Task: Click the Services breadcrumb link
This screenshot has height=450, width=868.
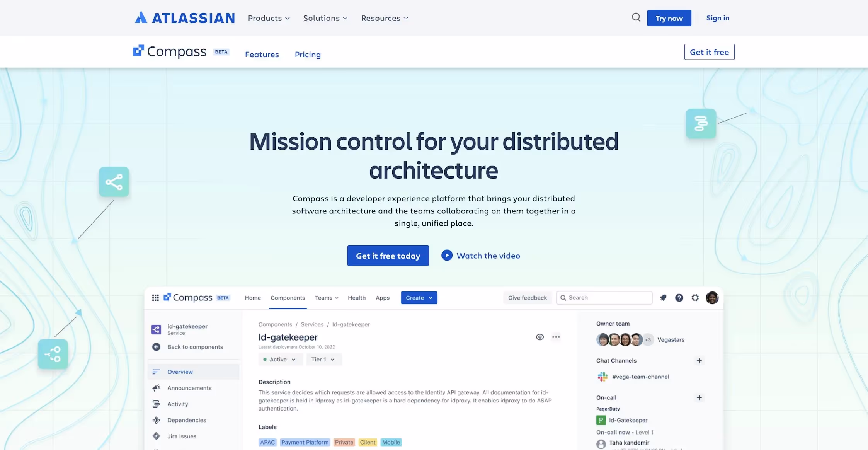Action: 312,324
